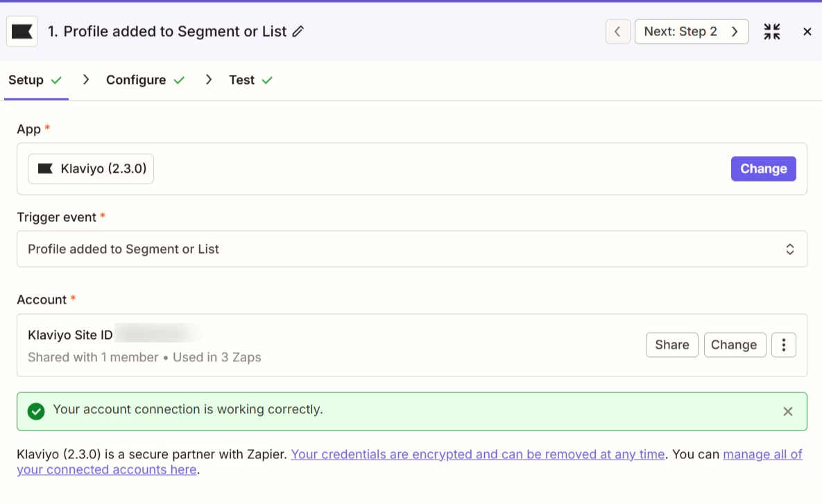This screenshot has height=504, width=822.
Task: Click the trigger event up-down arrows
Action: (x=789, y=249)
